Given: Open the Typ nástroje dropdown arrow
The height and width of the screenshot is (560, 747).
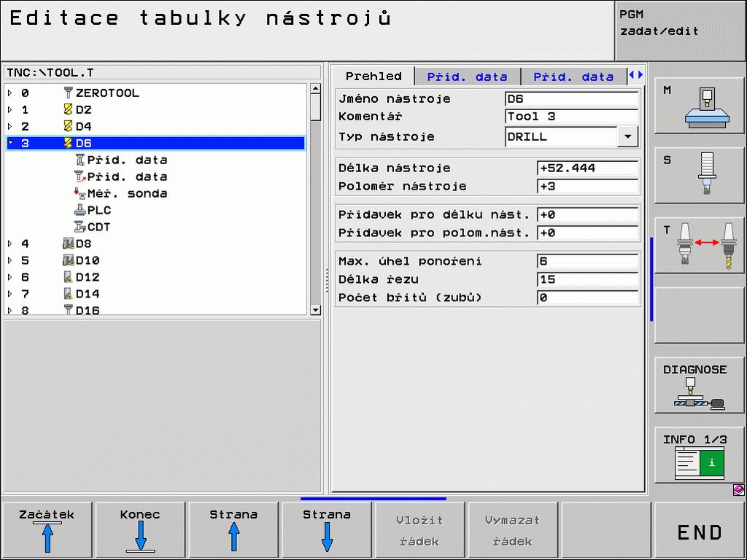Looking at the screenshot, I should click(x=627, y=136).
